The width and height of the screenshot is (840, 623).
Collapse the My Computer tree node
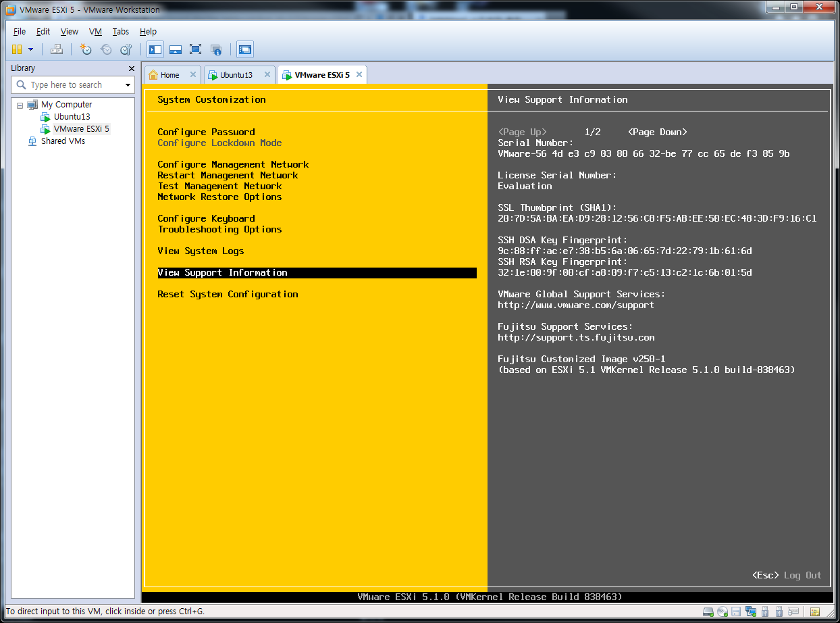coord(20,105)
